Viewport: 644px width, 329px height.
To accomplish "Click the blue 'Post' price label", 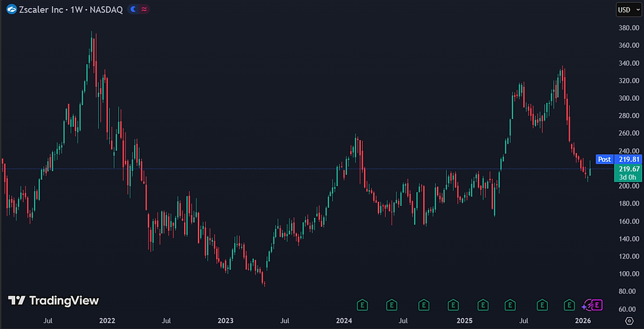I will coord(604,159).
